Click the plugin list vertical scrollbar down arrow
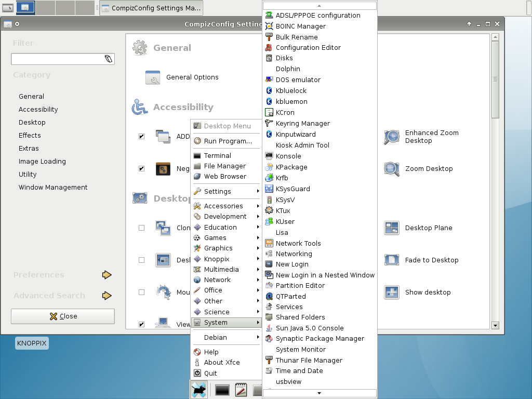Image resolution: width=532 pixels, height=399 pixels. tap(495, 325)
